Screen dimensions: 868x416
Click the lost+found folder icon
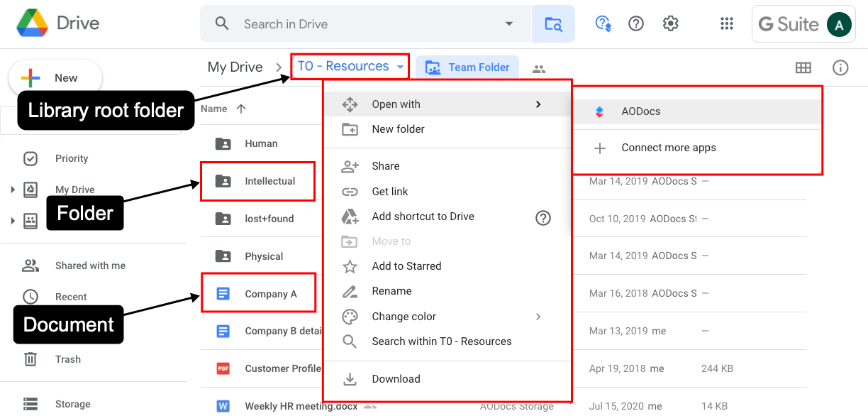click(x=223, y=219)
